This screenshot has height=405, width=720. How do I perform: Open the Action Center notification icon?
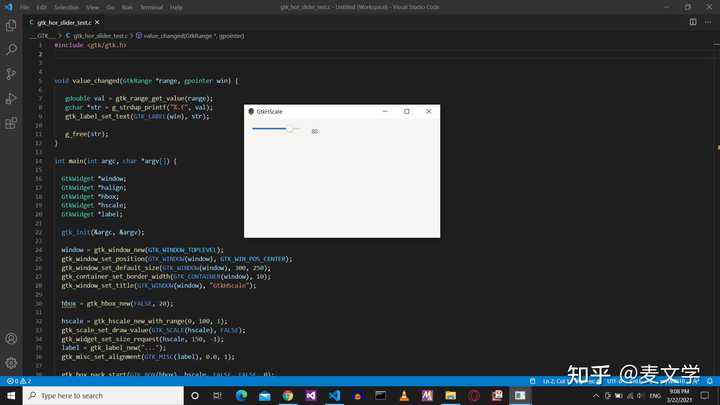pos(705,395)
